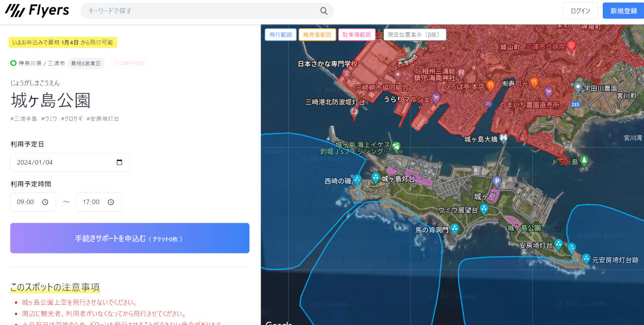Select the 三浦市立病院 hospital marker
644x325 pixels.
click(571, 46)
